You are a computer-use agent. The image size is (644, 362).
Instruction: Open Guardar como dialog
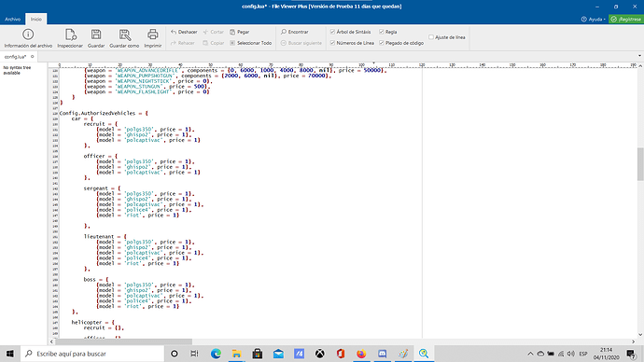(x=124, y=38)
